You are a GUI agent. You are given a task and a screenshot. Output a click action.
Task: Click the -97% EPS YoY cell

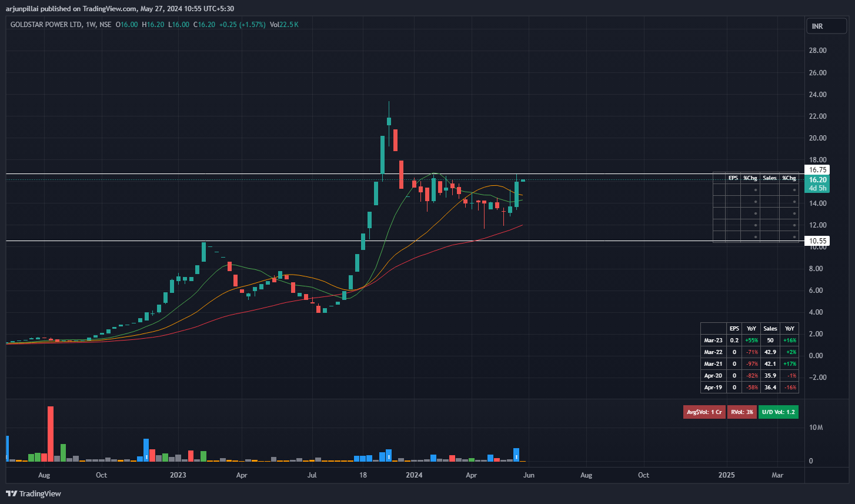pyautogui.click(x=752, y=364)
